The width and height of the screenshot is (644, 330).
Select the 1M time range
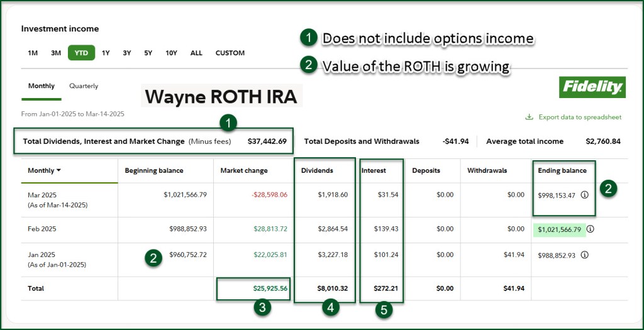pos(33,53)
